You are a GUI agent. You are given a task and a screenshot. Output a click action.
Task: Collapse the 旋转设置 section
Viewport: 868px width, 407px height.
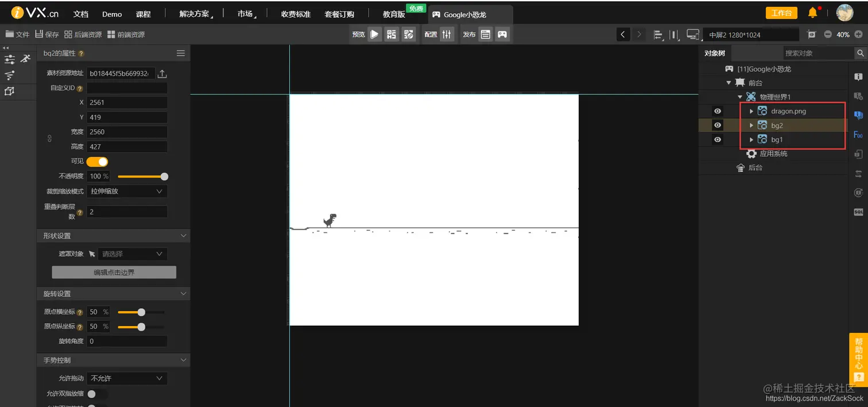184,293
